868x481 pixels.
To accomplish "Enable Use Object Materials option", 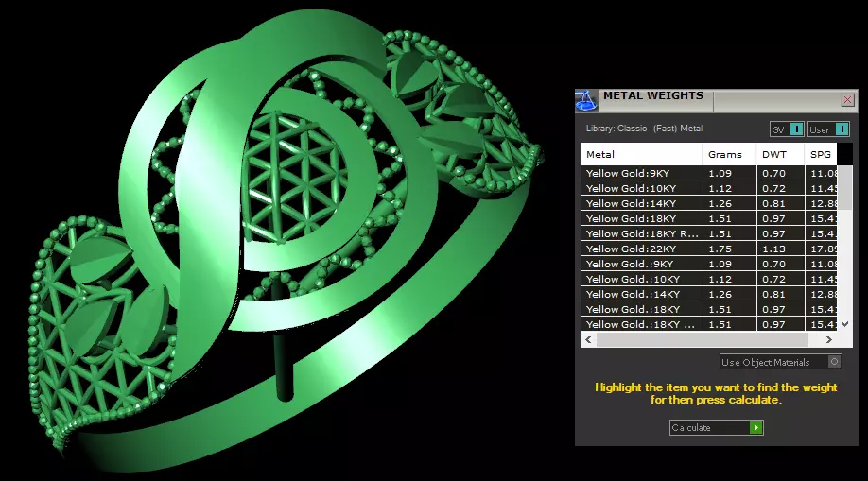I will (780, 362).
